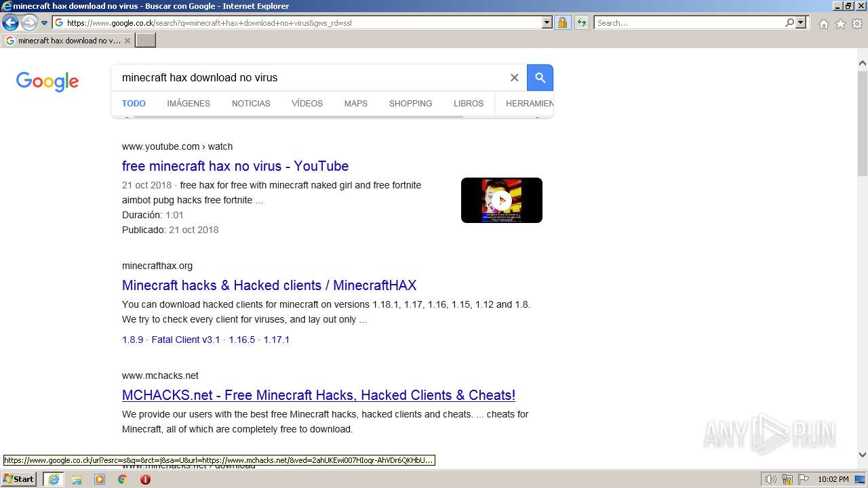The width and height of the screenshot is (868, 488).
Task: Click the 'minecrafthax.org' site text
Action: coord(157,266)
